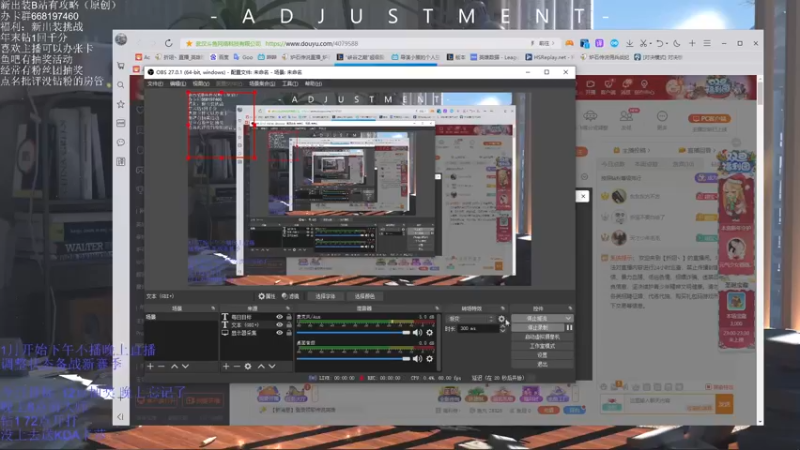Collapse the browser left sidebar
Screen dimensions: 800x450
[120, 417]
